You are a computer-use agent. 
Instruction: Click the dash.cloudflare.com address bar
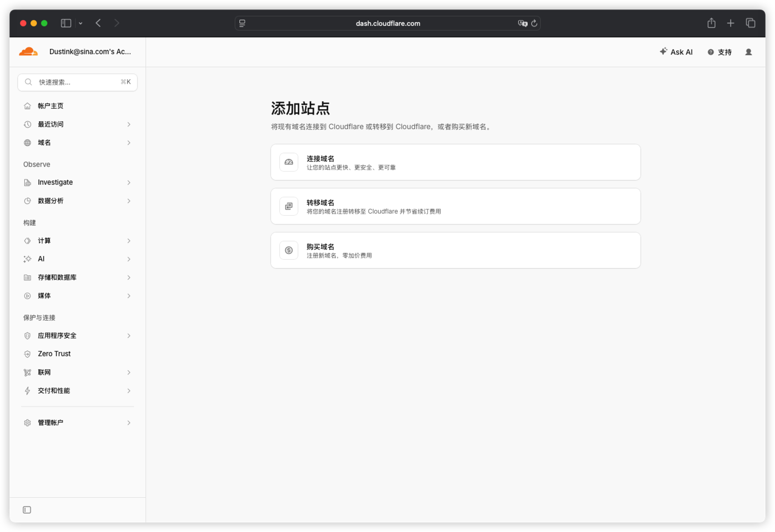tap(387, 23)
